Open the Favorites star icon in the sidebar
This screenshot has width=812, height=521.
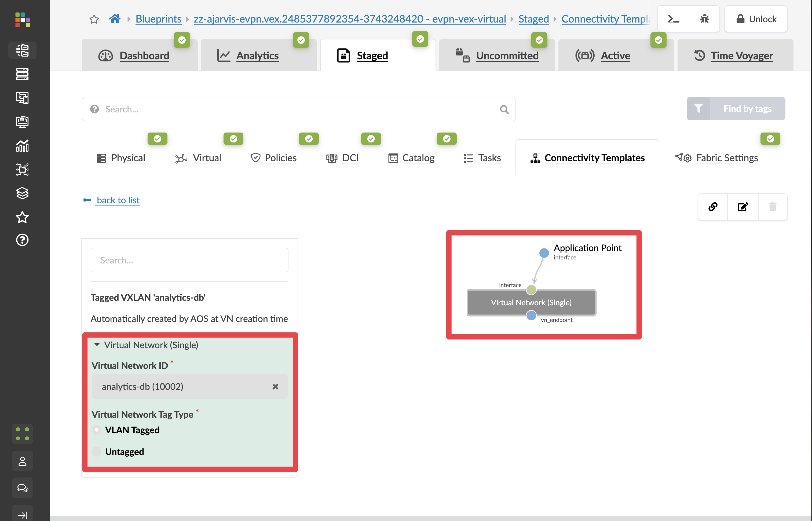pyautogui.click(x=22, y=217)
